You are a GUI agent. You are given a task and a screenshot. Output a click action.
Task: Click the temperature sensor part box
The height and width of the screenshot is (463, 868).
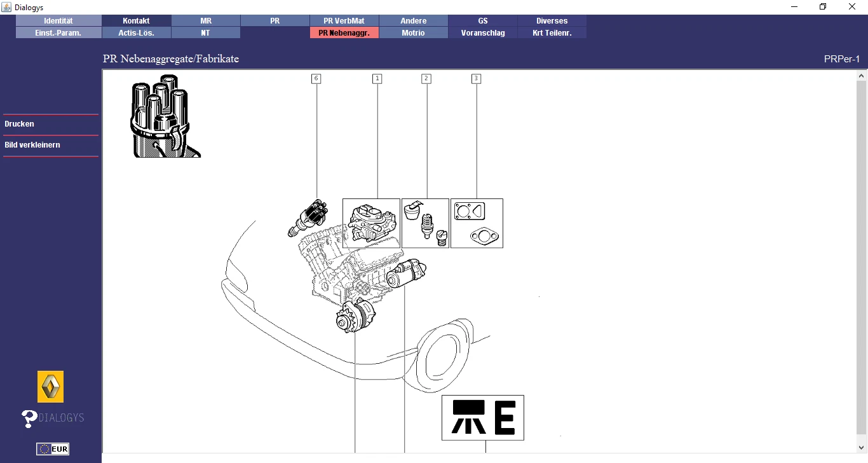click(425, 223)
